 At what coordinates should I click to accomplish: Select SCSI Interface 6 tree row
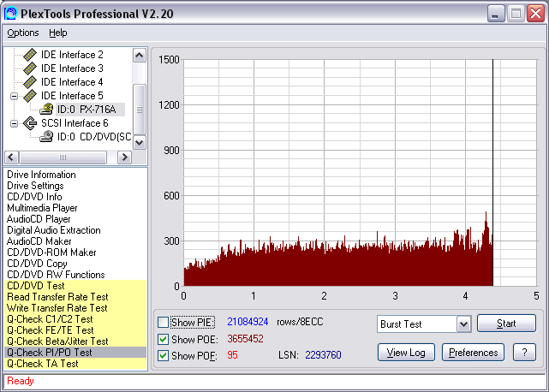coord(75,123)
